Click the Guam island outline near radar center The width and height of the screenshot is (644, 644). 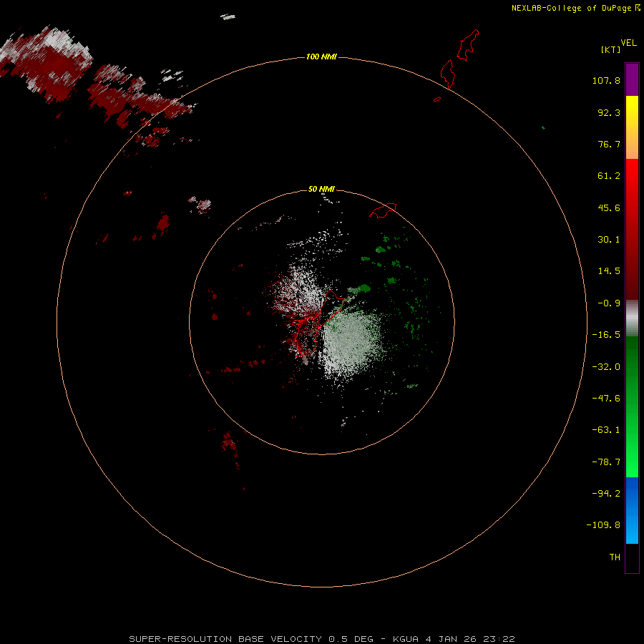click(x=317, y=323)
